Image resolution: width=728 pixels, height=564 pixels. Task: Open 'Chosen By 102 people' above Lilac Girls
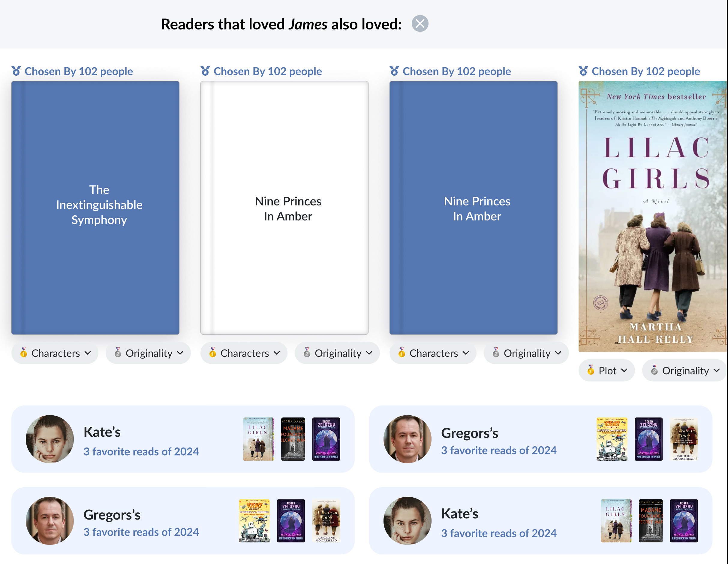point(645,71)
